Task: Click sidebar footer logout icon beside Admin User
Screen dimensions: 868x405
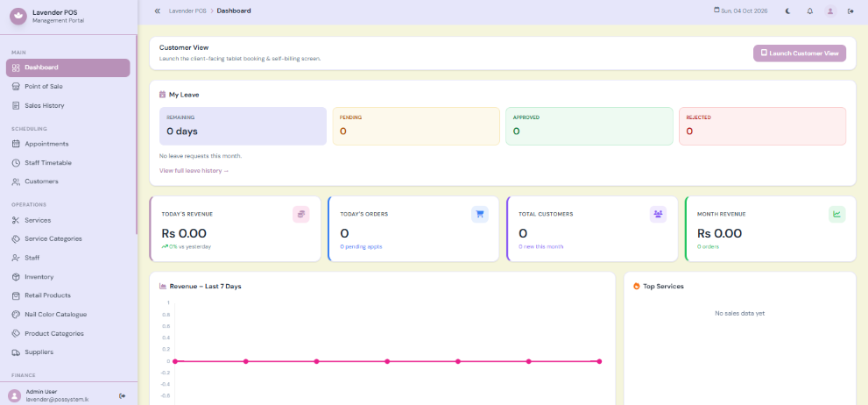Action: click(123, 395)
